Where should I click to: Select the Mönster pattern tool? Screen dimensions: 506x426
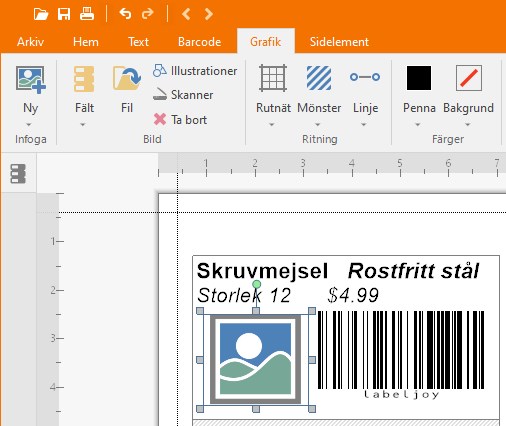coord(319,78)
